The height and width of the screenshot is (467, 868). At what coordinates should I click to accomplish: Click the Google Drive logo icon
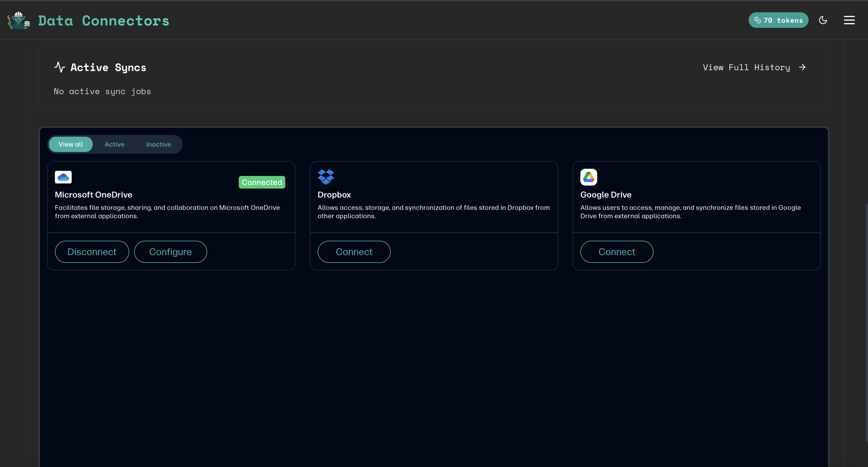588,177
